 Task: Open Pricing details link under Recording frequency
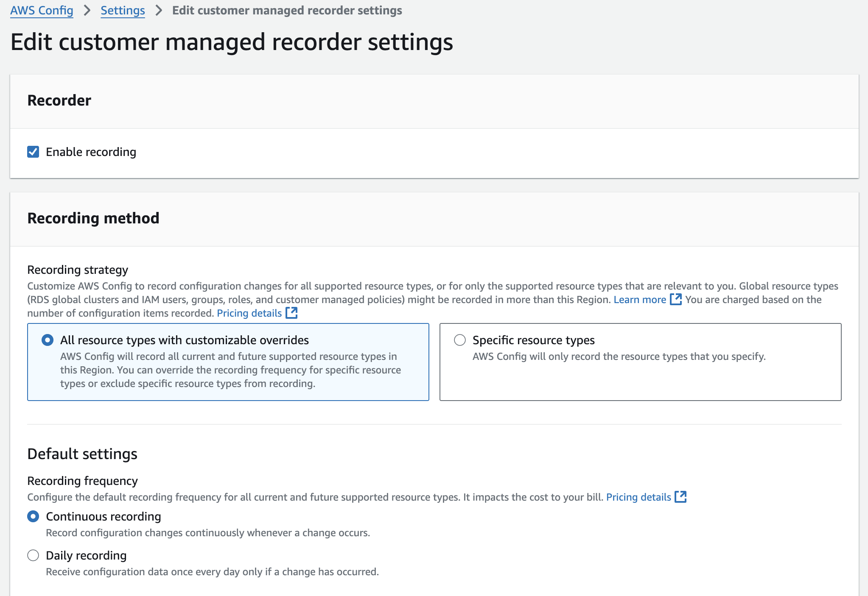point(638,497)
